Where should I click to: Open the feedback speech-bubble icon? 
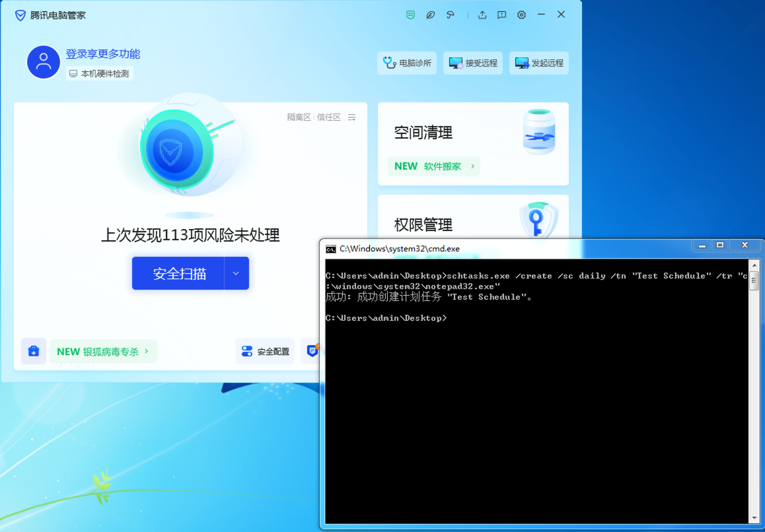click(501, 15)
